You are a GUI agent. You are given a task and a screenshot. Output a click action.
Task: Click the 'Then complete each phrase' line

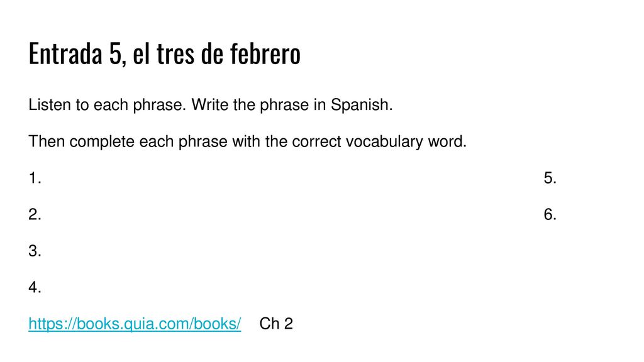click(x=247, y=141)
